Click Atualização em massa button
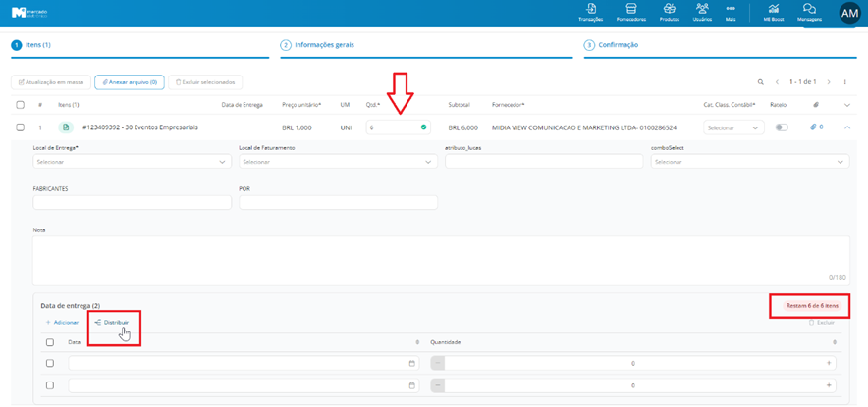 [50, 81]
